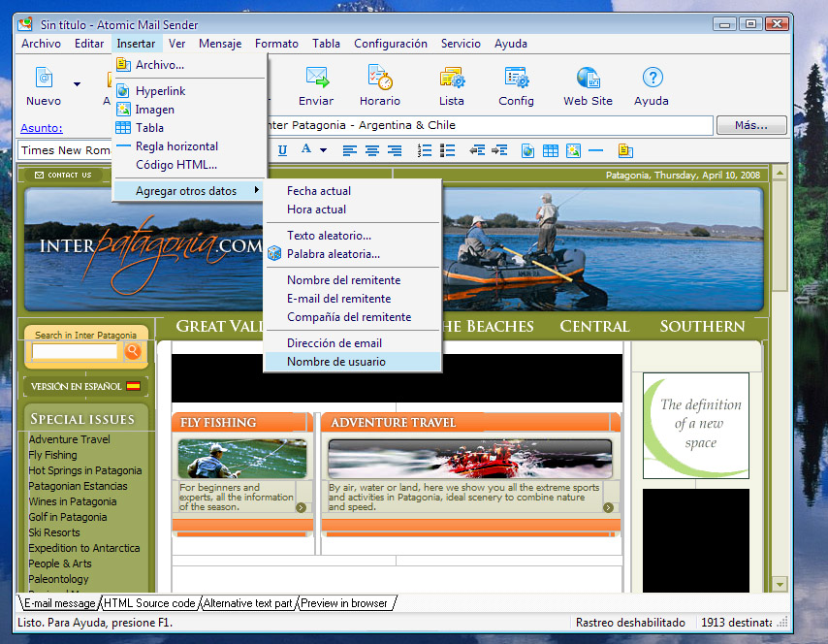
Task: Choose Texto aleatorio... submenu item
Action: (352, 236)
